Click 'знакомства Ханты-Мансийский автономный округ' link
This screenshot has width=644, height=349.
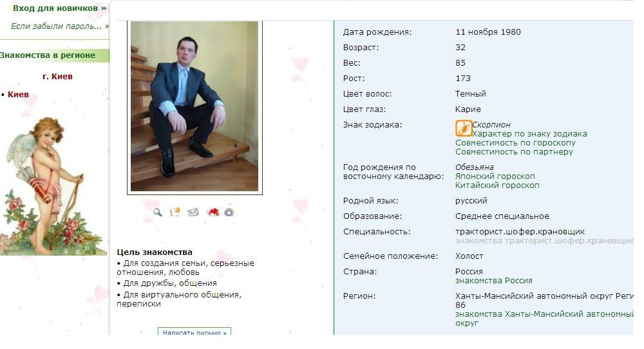tap(544, 318)
